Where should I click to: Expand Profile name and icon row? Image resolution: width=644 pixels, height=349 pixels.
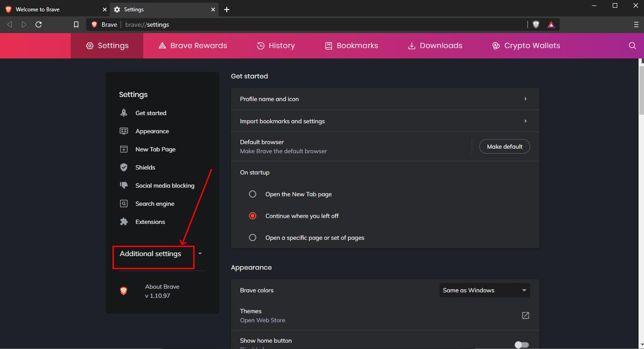coord(385,99)
